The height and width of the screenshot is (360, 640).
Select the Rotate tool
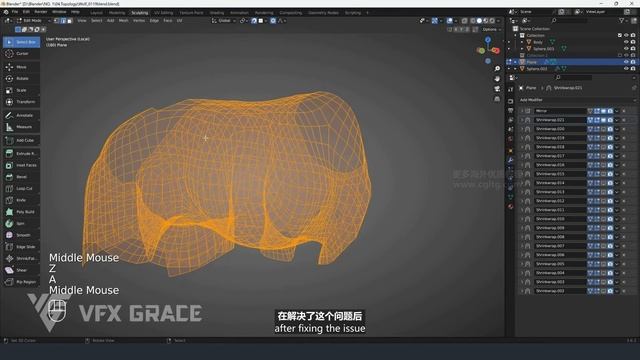[22, 78]
